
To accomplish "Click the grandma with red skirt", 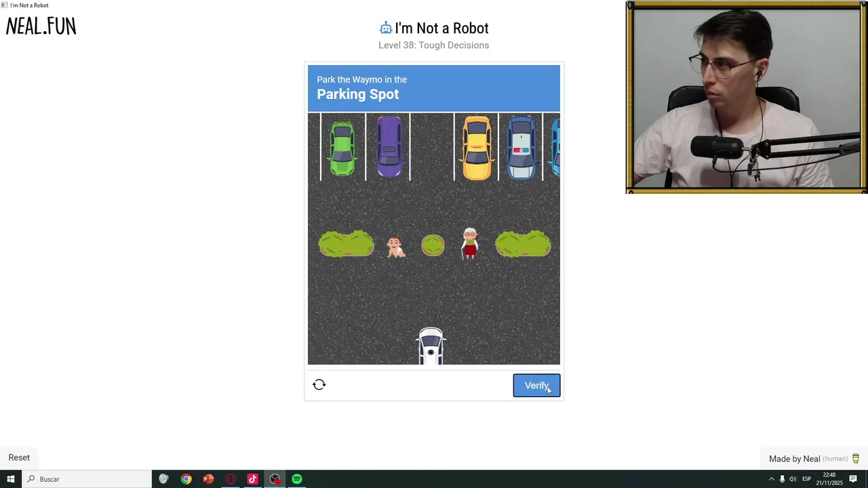I will click(x=469, y=243).
